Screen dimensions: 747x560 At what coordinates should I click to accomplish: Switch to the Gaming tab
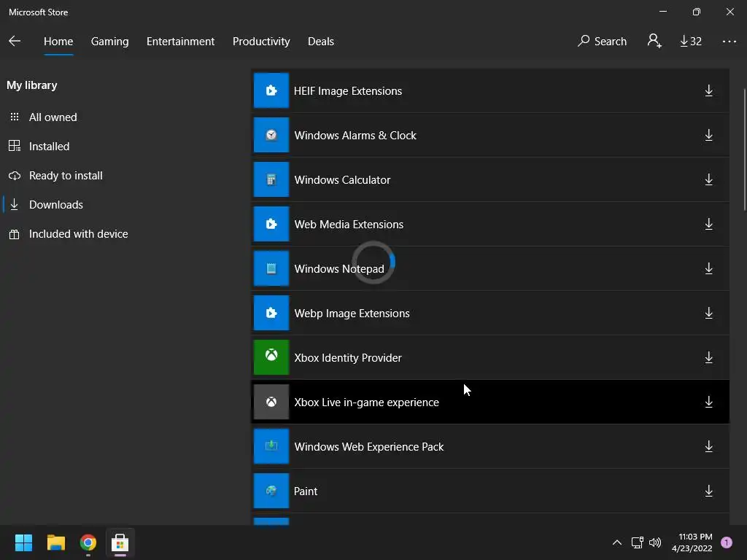(x=109, y=42)
